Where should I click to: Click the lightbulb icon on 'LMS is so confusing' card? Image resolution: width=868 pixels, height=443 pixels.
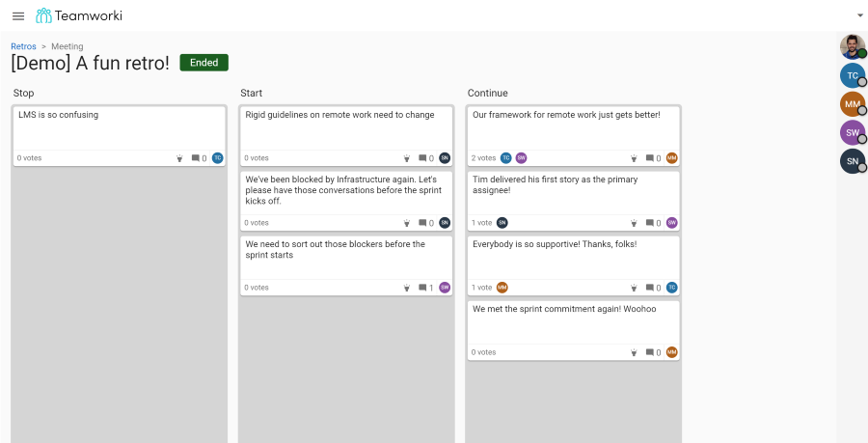coord(179,158)
